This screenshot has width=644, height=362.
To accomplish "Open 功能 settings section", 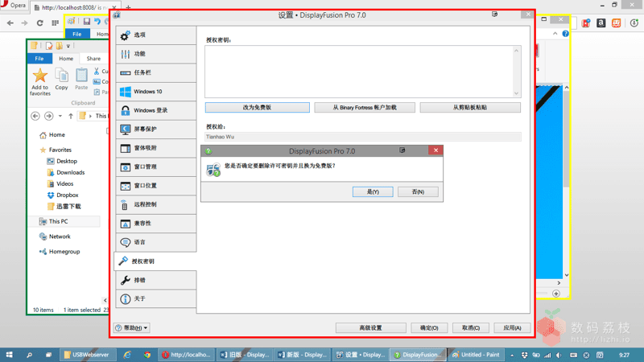I will (156, 54).
